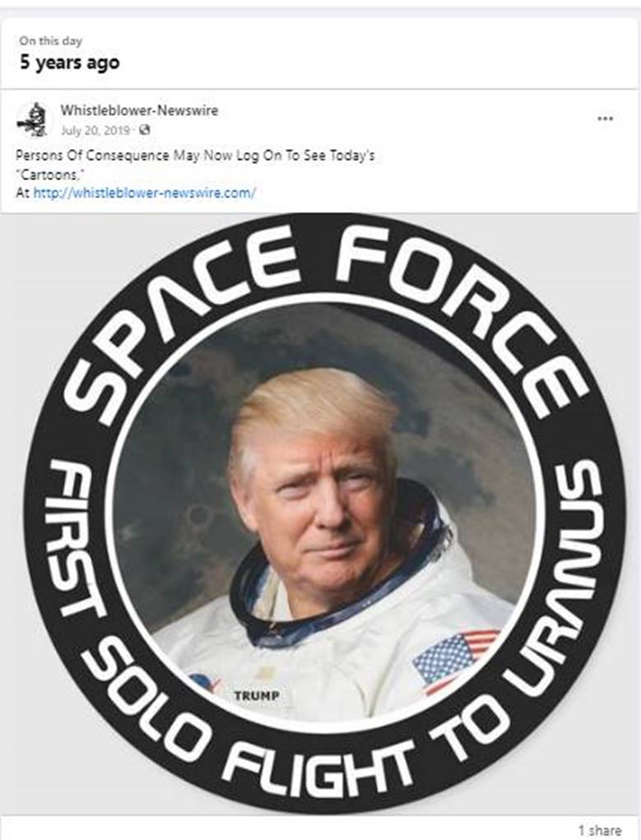This screenshot has width=641, height=840.
Task: Click the TRUMP name tag on the suit
Action: [256, 696]
